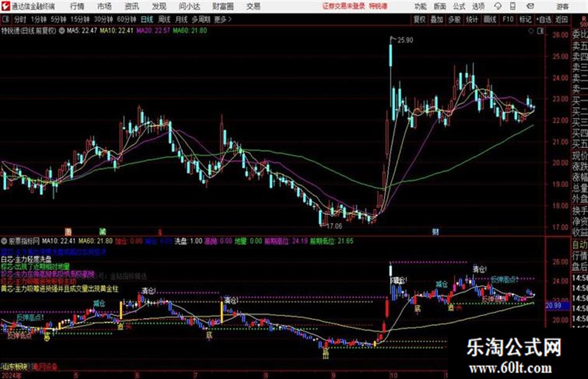Click the red 证券交易未登录 link

point(343,6)
